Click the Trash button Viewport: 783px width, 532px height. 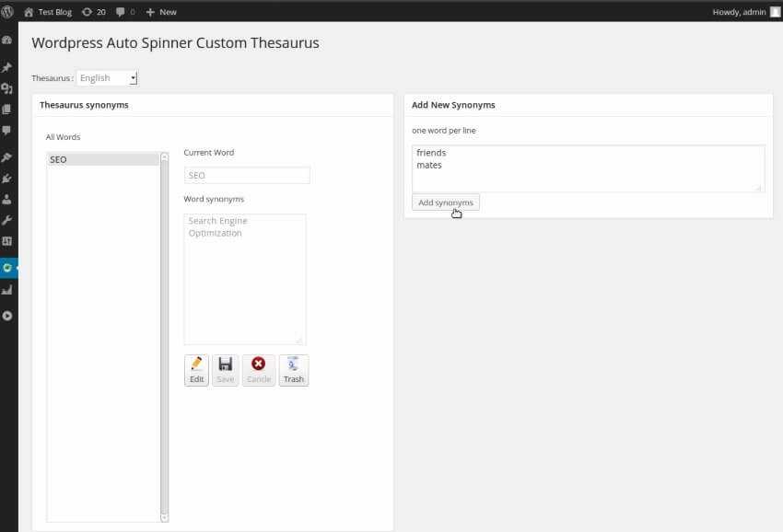click(x=294, y=370)
